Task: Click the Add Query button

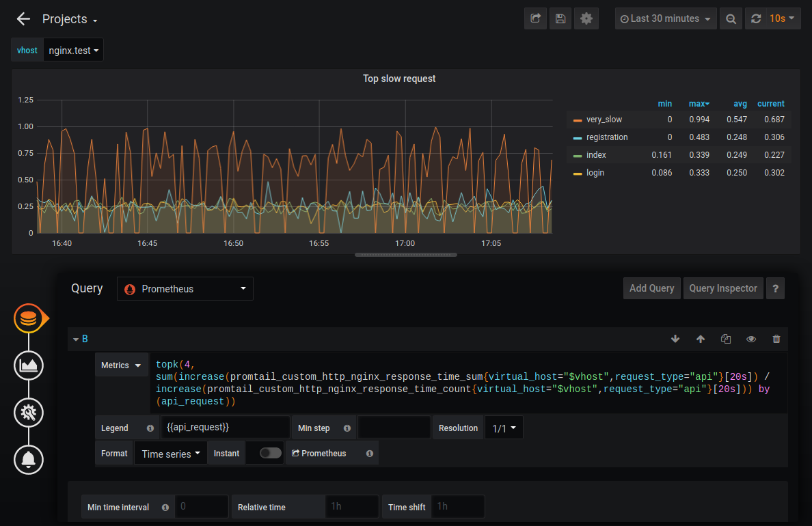Action: [x=651, y=288]
